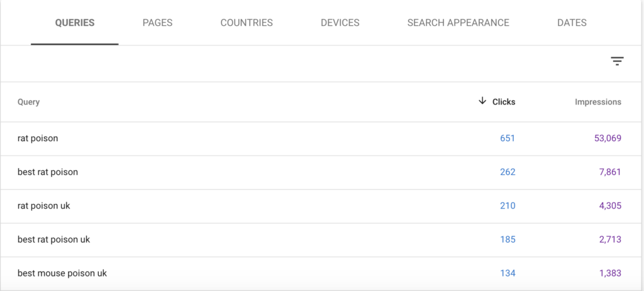Go to the Search Appearance tab
This screenshot has height=291, width=644.
pyautogui.click(x=458, y=23)
